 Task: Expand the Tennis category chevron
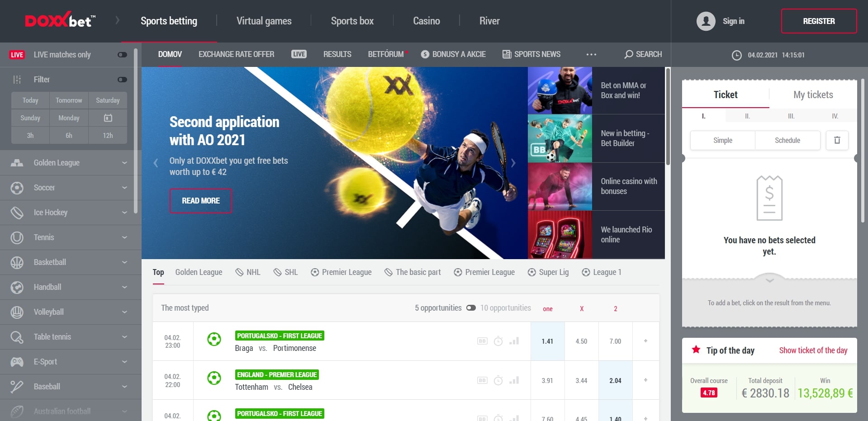pyautogui.click(x=124, y=237)
